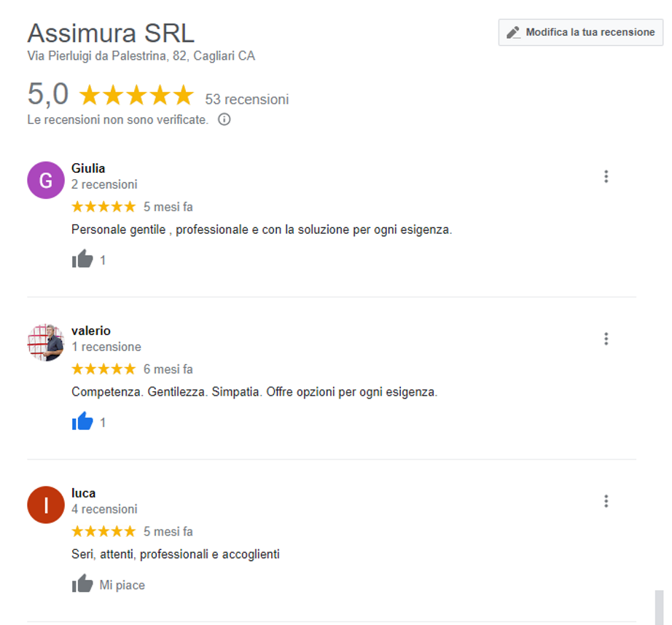672x625 pixels.
Task: Click Giulia's five-star review rating
Action: pyautogui.click(x=103, y=207)
